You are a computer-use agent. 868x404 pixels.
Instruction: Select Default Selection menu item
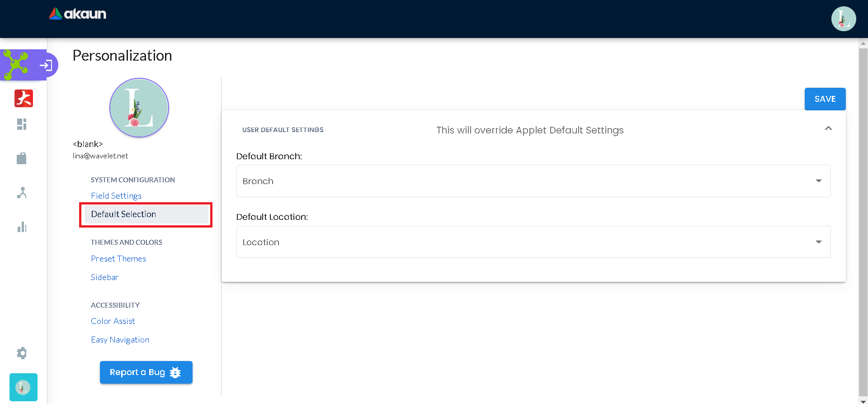tap(123, 214)
